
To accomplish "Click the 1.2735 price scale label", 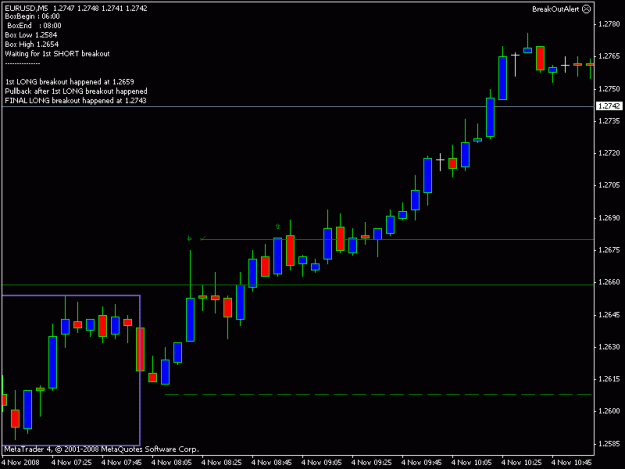I will tap(609, 121).
